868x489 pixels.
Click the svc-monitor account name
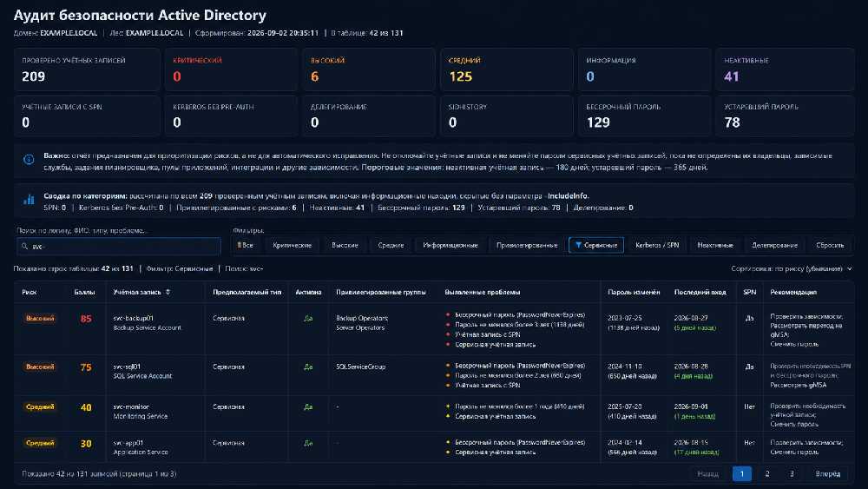131,406
